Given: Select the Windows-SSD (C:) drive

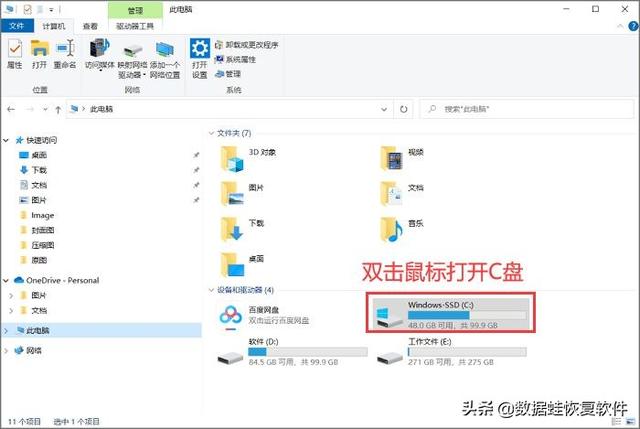Looking at the screenshot, I should [x=451, y=313].
